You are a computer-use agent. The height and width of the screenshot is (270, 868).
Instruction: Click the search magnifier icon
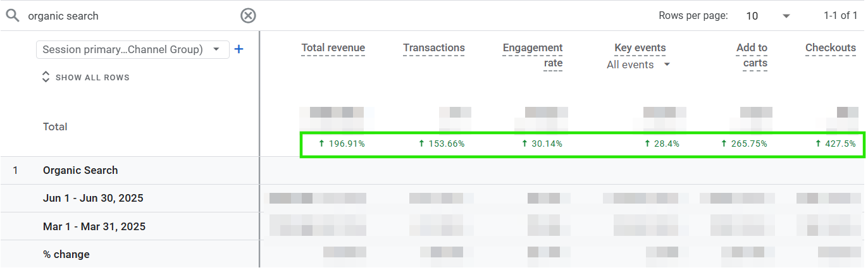click(x=13, y=16)
